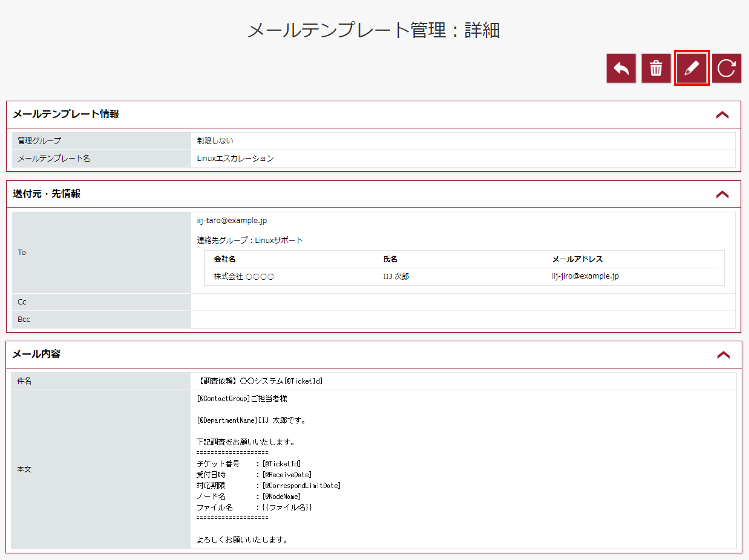The image size is (749, 560).
Task: Click the IIJ 次郎 name cell
Action: tap(396, 276)
